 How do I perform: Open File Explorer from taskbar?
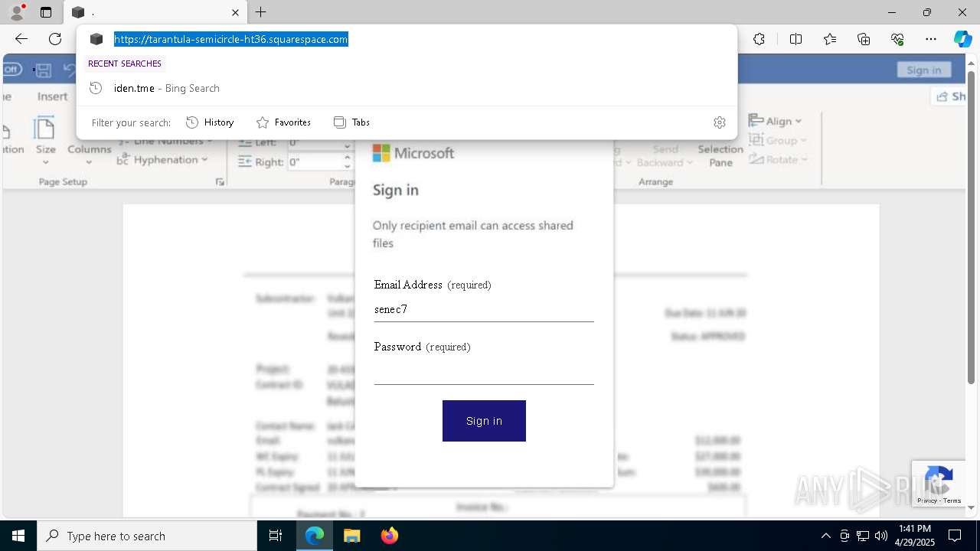(351, 536)
